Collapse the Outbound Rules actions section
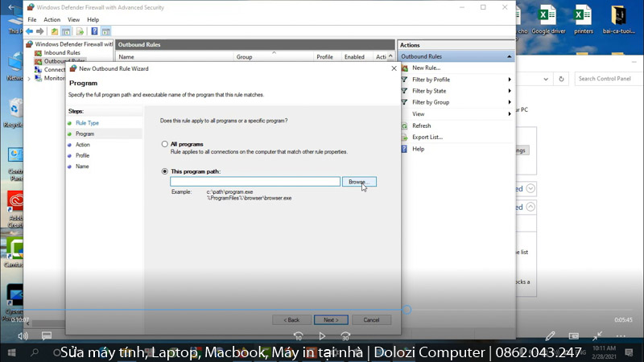Viewport: 644px width, 362px height. [509, 57]
